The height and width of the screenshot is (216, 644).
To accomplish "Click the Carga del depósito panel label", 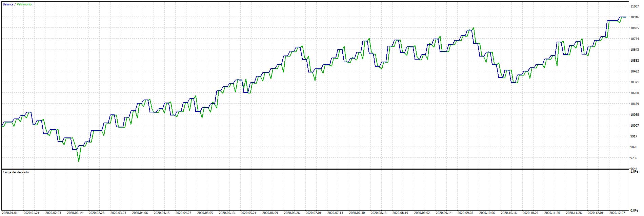I will pos(16,172).
